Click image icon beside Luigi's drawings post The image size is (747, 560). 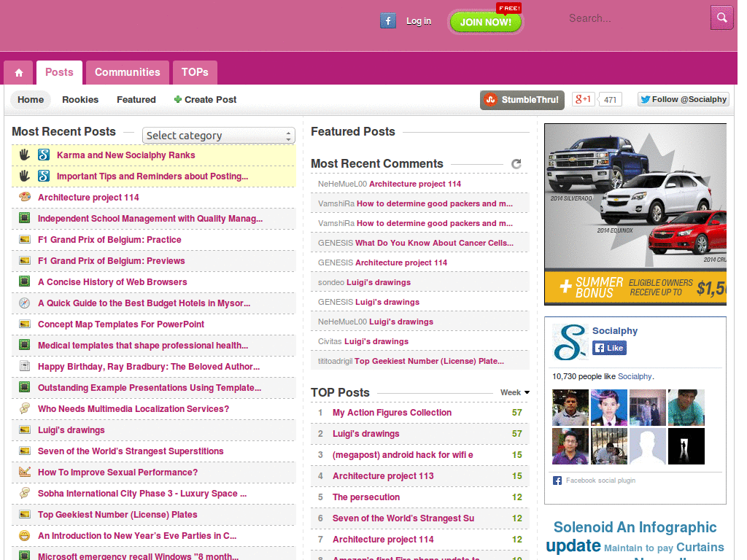click(x=24, y=429)
